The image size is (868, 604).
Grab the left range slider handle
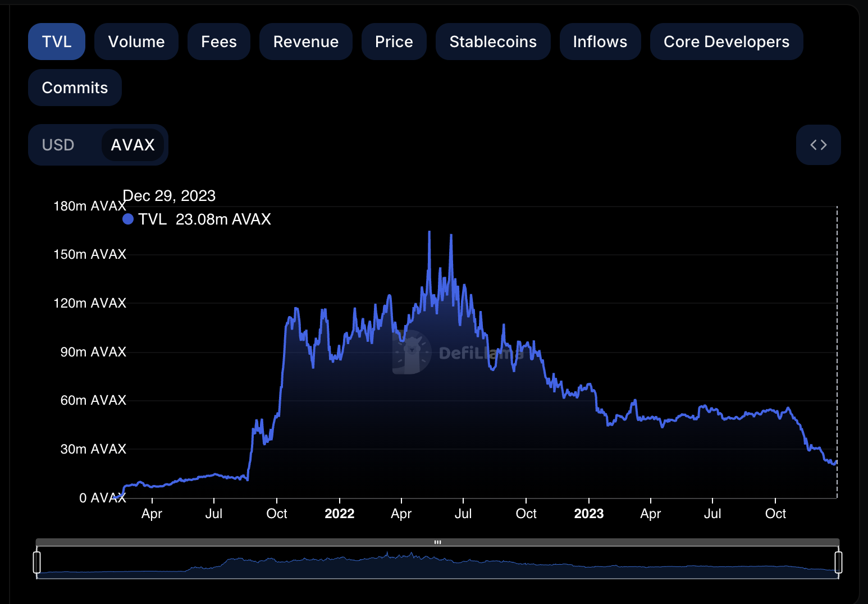point(37,562)
